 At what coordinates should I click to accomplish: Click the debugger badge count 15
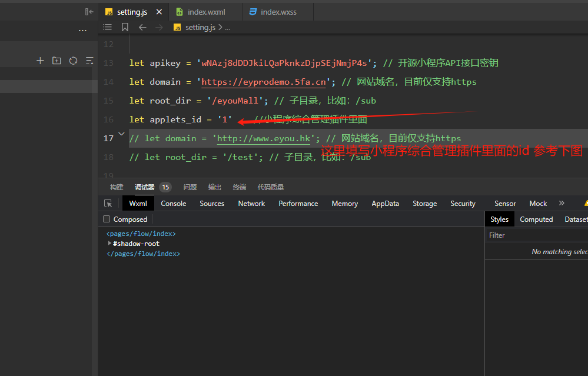[x=165, y=187]
